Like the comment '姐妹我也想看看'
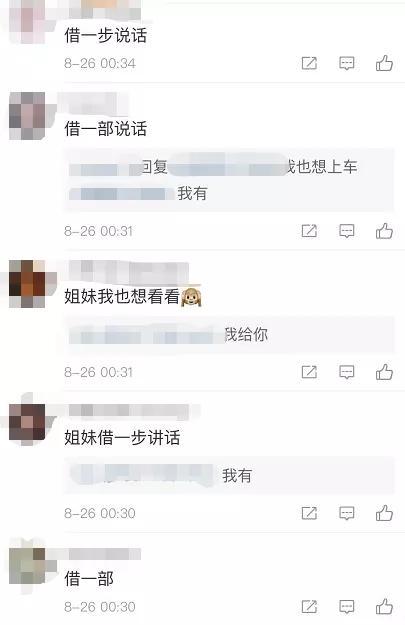 [384, 372]
